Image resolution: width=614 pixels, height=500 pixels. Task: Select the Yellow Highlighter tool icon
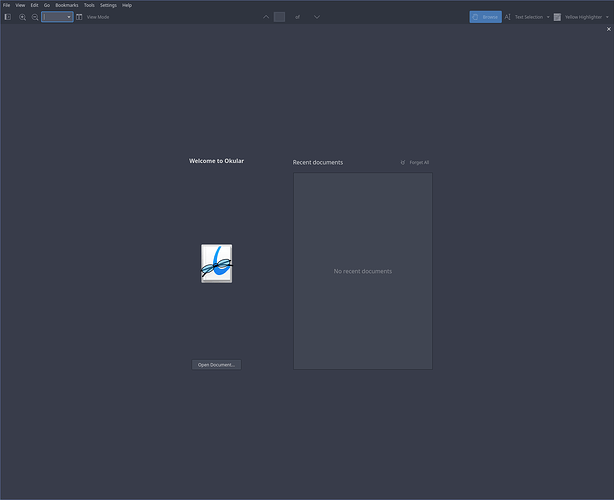[557, 17]
